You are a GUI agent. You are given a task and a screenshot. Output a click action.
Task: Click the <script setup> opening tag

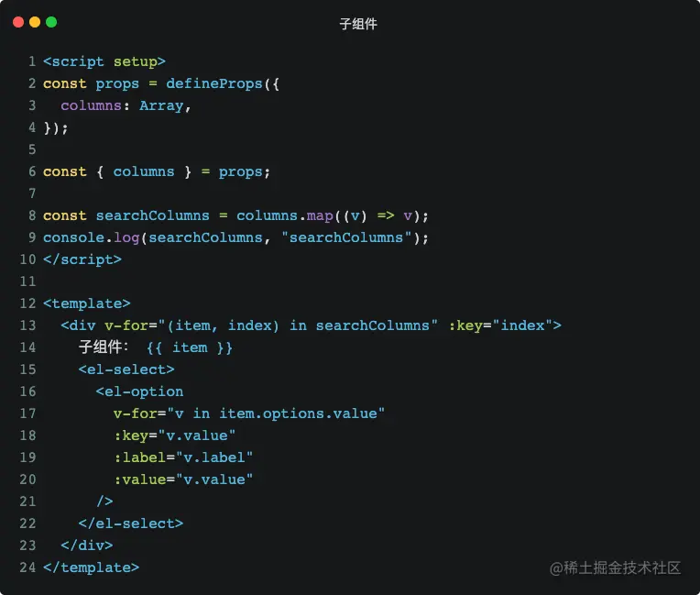pos(104,61)
